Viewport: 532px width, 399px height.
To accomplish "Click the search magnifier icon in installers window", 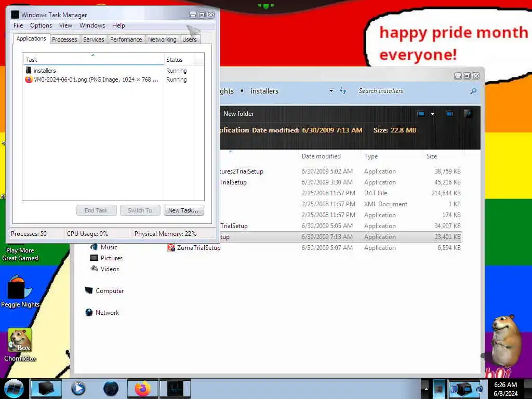I will [473, 91].
